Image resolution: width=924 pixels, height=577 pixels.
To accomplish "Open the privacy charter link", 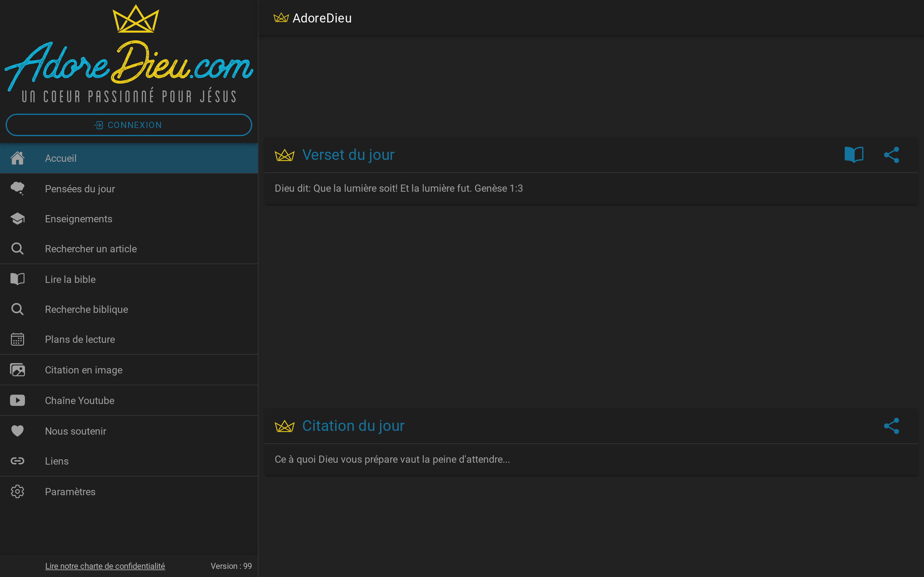I will tap(105, 566).
